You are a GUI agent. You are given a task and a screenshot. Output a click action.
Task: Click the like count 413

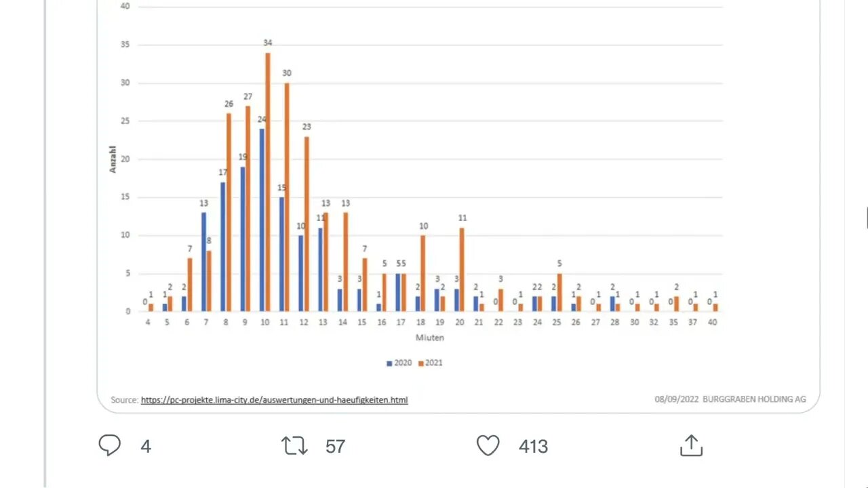533,446
